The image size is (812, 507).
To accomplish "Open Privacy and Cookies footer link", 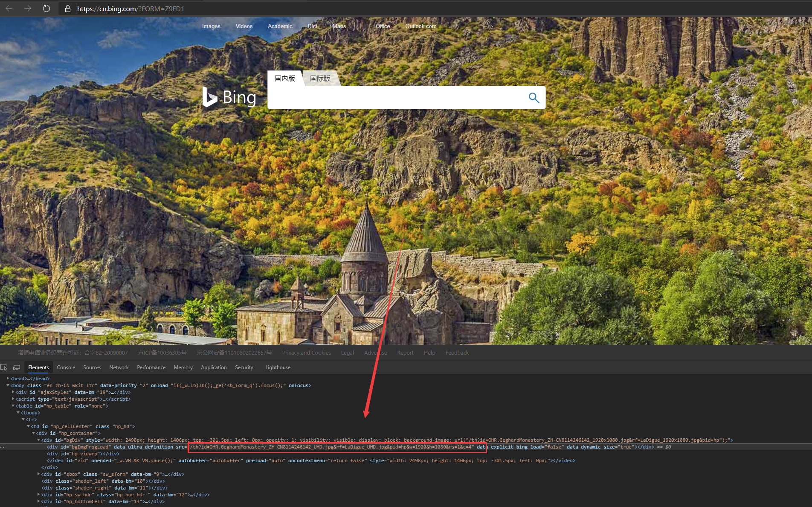I will (x=306, y=353).
